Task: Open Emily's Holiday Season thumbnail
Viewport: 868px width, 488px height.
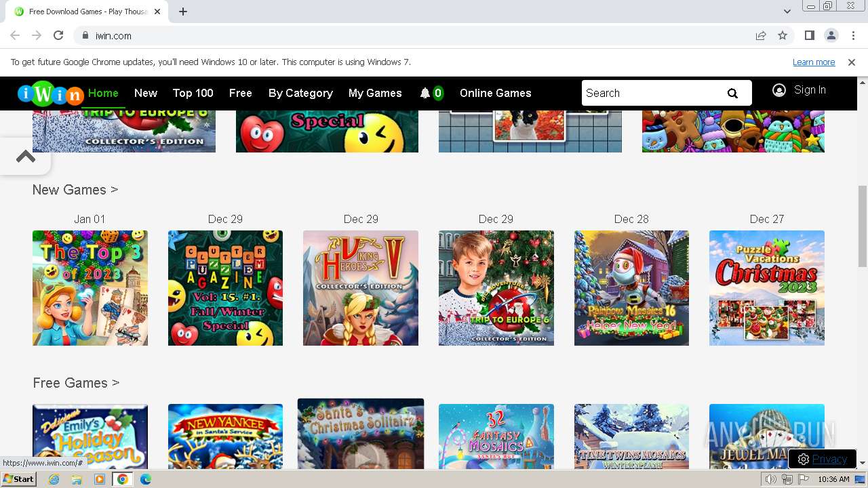Action: 90,436
